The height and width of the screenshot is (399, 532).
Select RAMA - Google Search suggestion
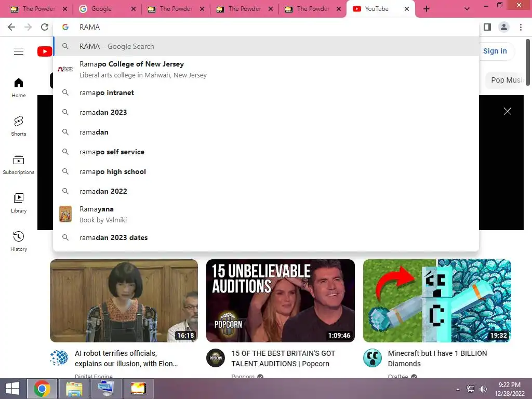tap(267, 46)
